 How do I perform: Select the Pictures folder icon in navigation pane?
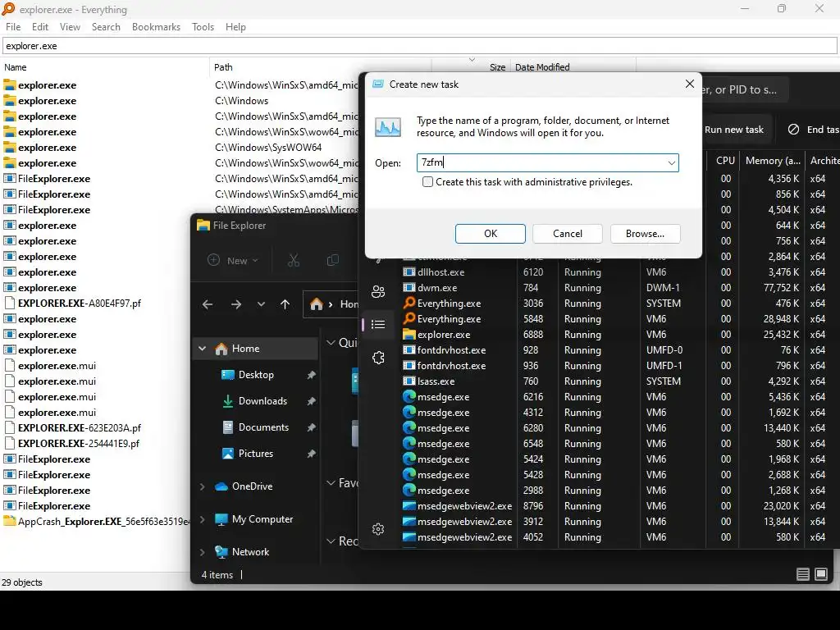[x=228, y=453]
